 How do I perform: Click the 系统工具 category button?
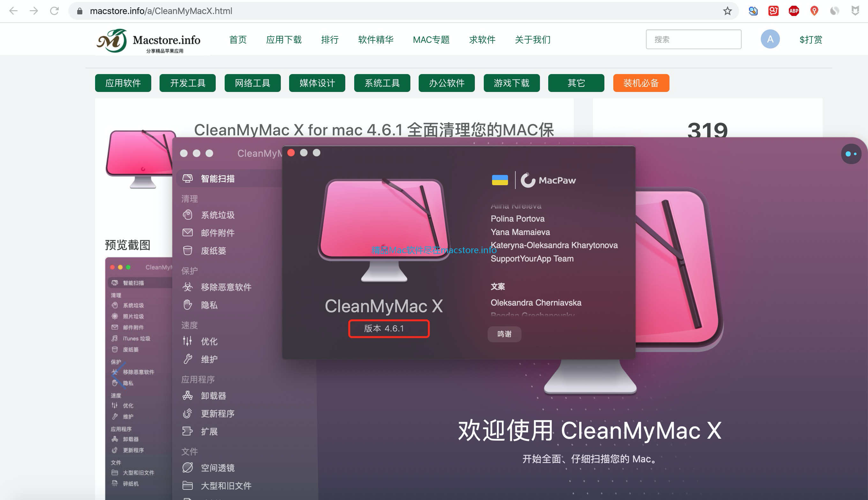(382, 83)
